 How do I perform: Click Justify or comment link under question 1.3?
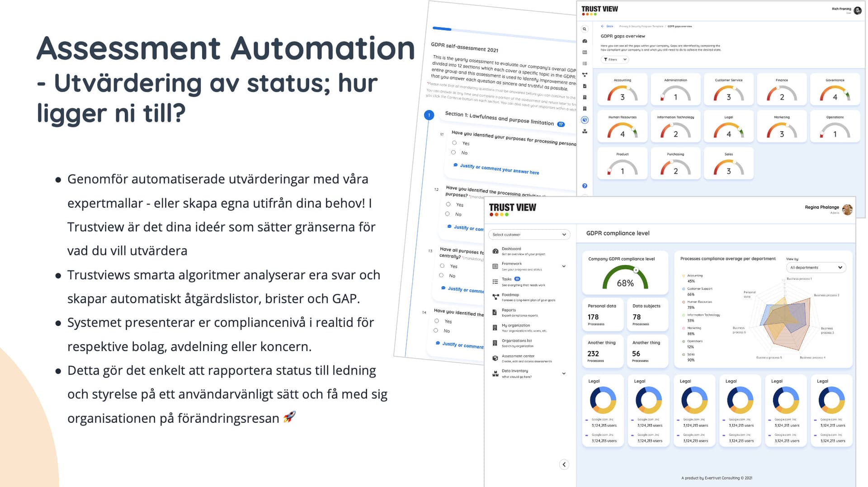point(462,289)
